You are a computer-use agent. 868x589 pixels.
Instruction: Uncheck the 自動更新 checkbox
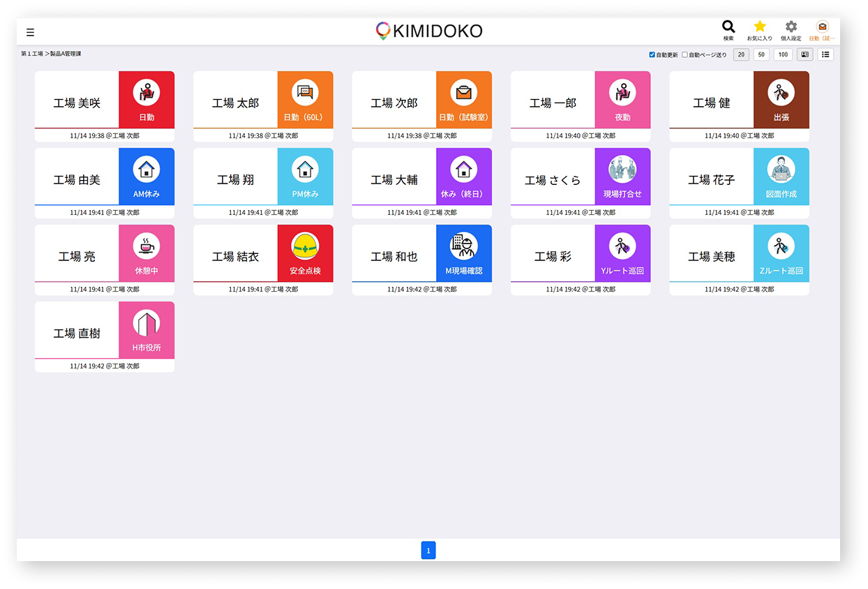coord(652,54)
